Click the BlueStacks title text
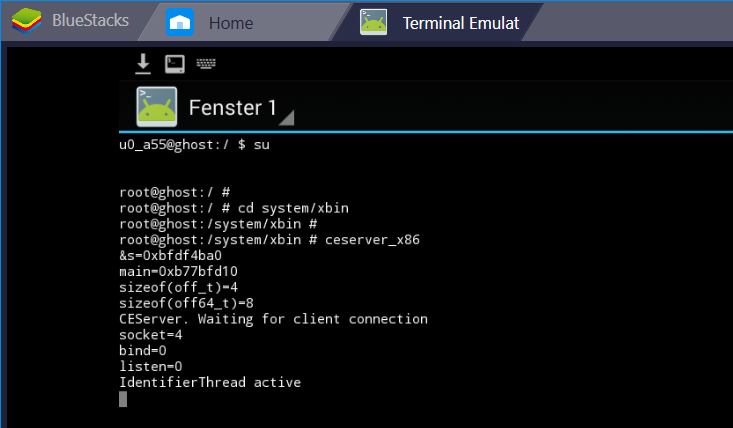This screenshot has width=733, height=428. point(90,21)
